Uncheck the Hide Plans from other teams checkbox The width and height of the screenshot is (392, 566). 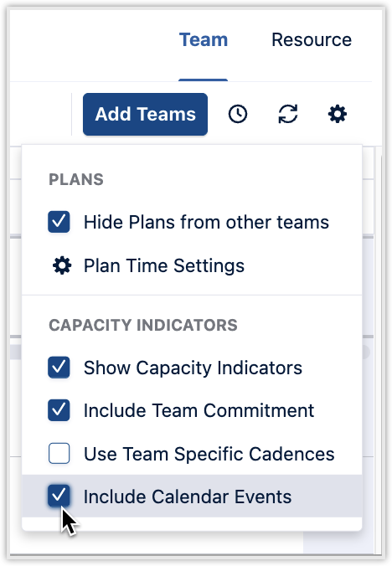click(59, 222)
